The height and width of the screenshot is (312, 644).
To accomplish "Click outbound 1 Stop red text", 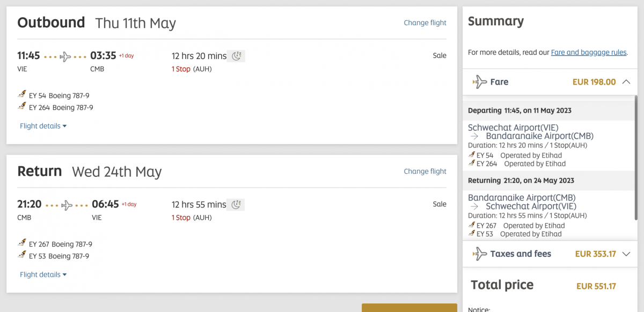I will point(181,69).
